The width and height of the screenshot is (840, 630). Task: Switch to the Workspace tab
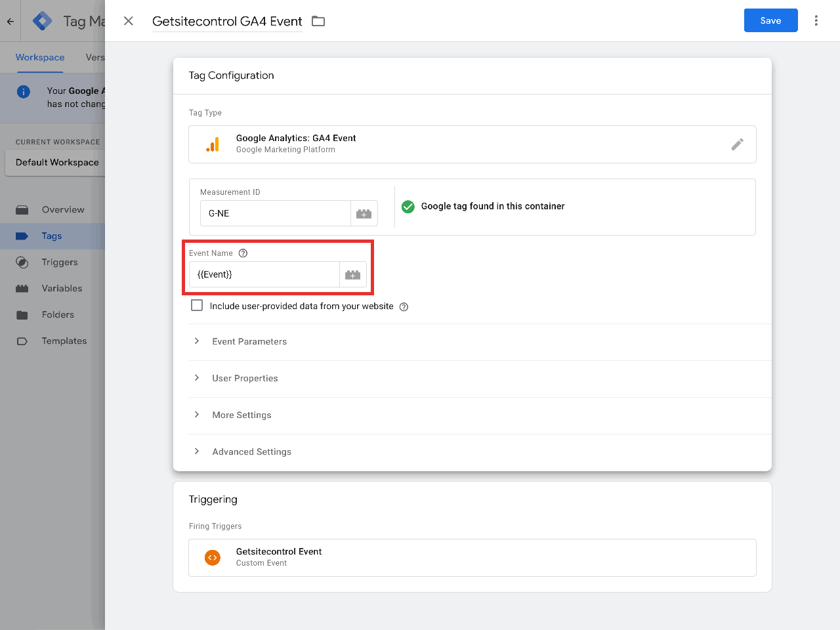pyautogui.click(x=39, y=57)
